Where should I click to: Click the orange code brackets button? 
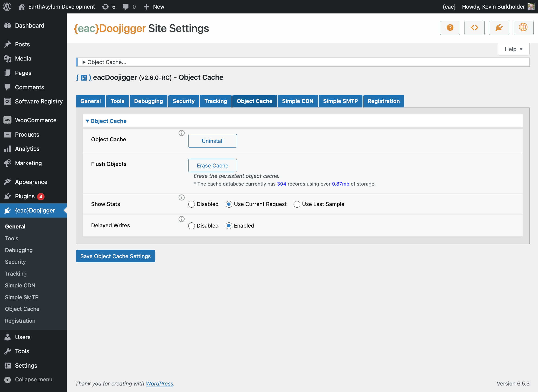pyautogui.click(x=474, y=28)
